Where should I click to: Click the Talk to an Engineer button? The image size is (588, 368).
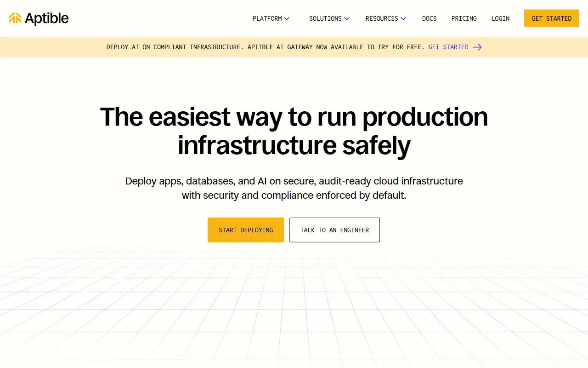pyautogui.click(x=334, y=230)
